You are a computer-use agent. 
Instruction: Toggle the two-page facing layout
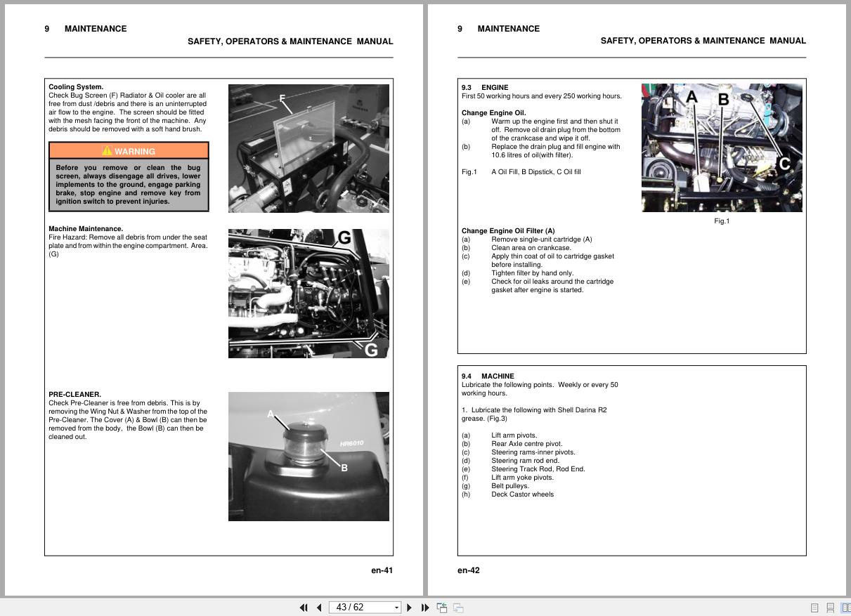(x=845, y=608)
